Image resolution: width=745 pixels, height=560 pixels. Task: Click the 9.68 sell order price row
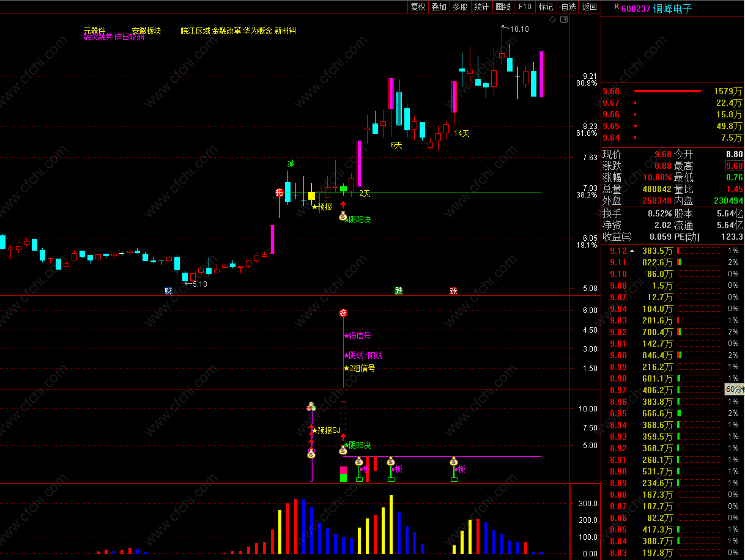[x=673, y=91]
